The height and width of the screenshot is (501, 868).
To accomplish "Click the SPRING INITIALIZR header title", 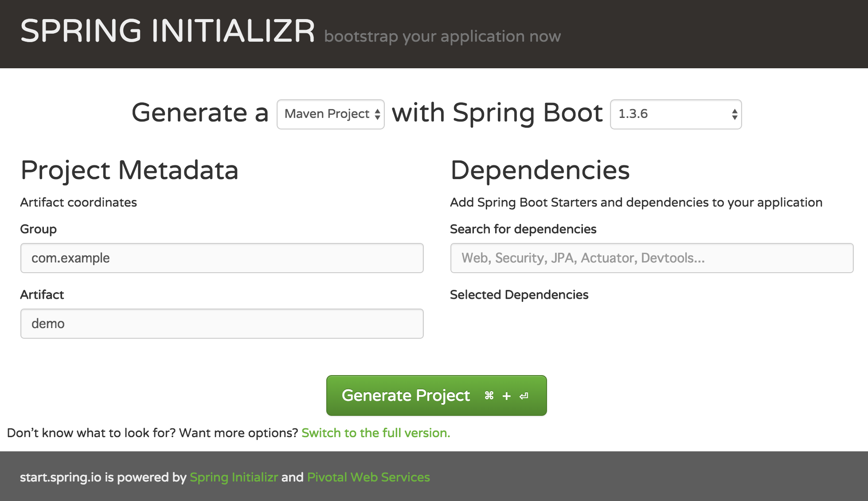I will pos(168,31).
